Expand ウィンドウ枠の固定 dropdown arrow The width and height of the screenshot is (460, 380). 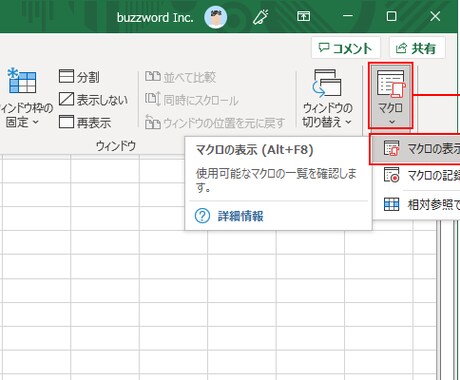click(x=36, y=122)
